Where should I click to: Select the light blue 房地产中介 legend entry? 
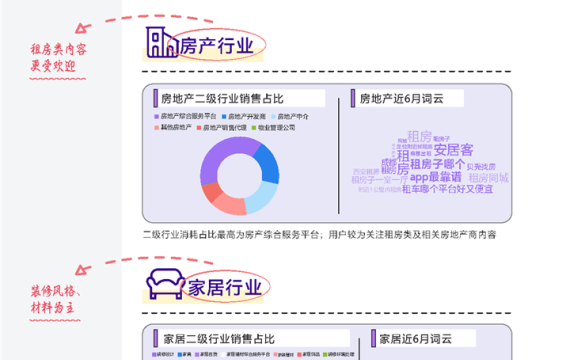[x=290, y=116]
